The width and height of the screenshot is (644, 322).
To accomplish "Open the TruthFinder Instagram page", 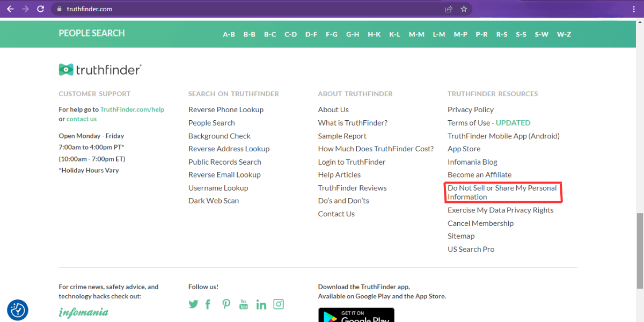I will 279,304.
